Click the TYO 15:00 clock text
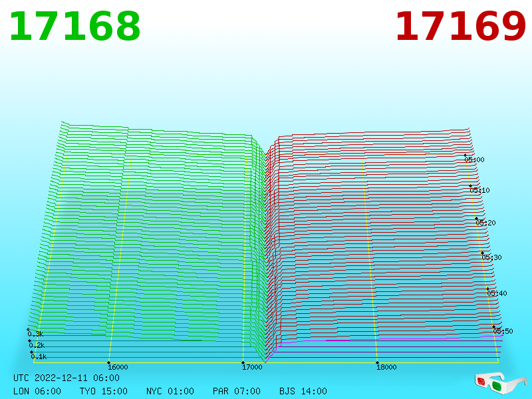The width and height of the screenshot is (532, 399). [104, 391]
